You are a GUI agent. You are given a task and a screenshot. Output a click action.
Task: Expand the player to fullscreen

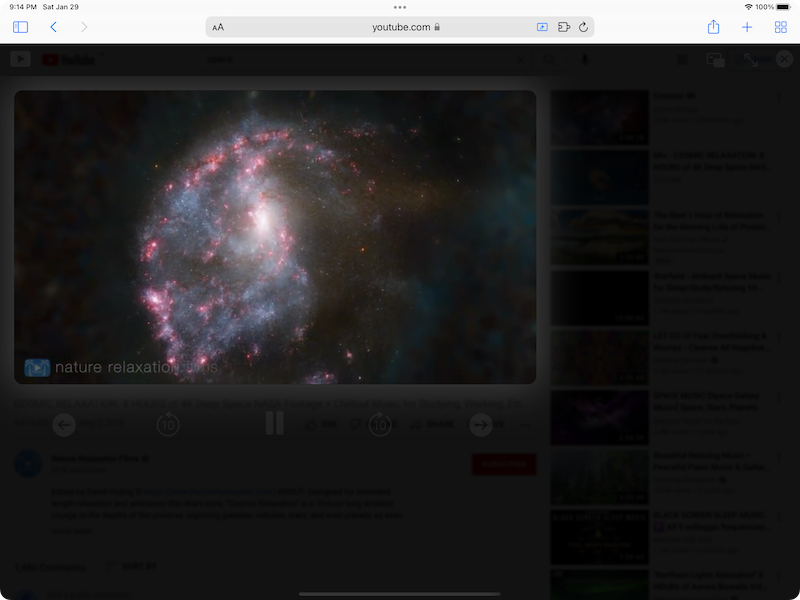tap(751, 60)
